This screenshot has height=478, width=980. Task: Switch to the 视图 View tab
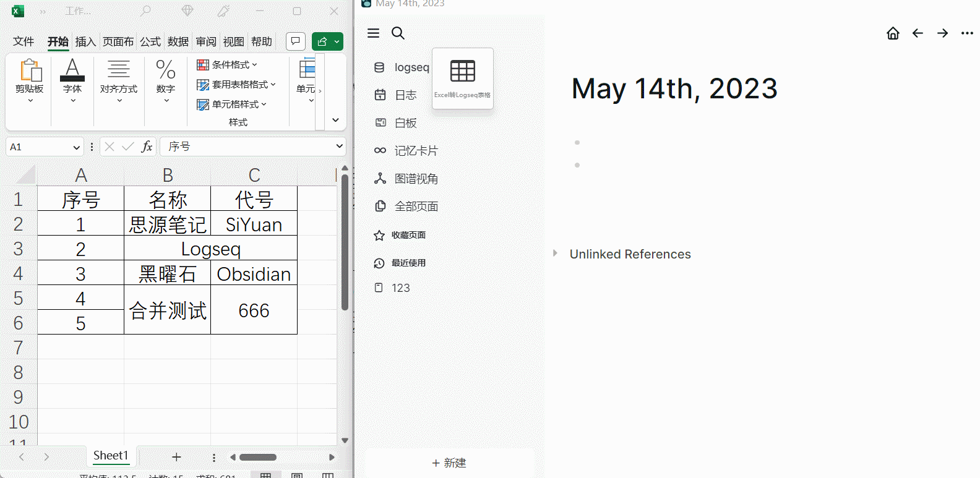point(233,41)
